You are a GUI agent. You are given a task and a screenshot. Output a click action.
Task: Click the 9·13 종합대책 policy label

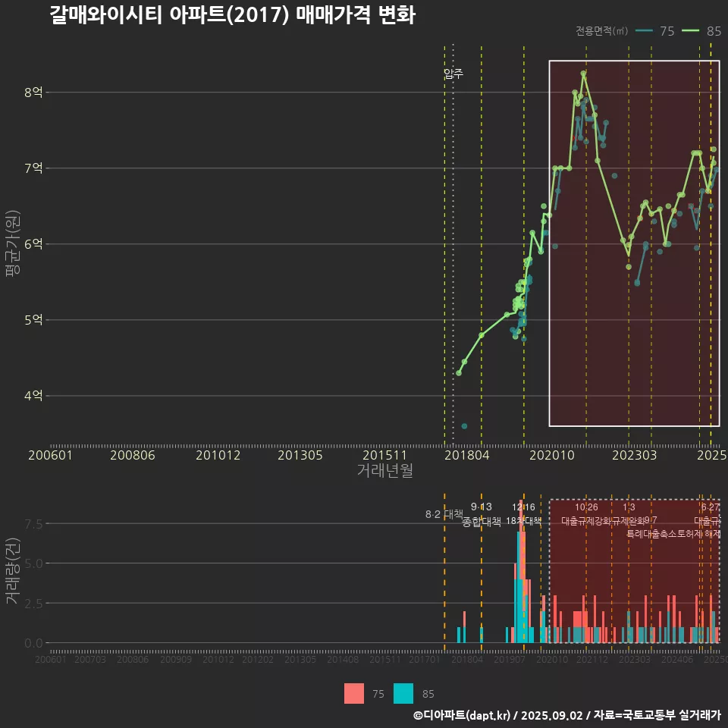click(482, 514)
